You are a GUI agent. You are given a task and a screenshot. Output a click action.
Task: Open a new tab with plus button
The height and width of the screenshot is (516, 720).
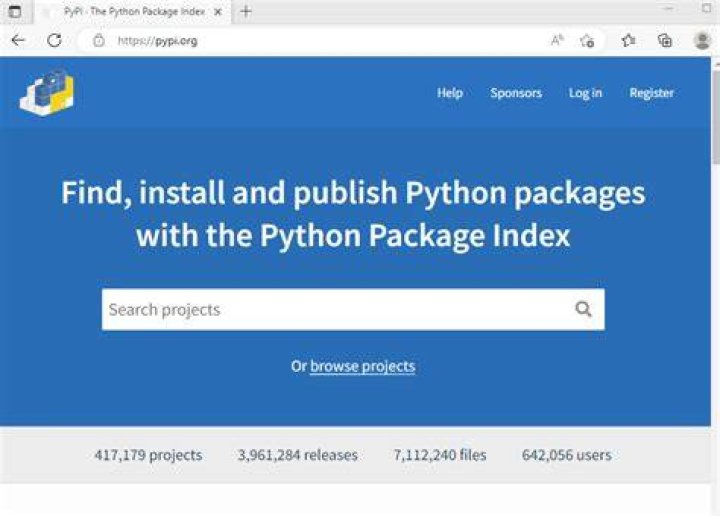tap(246, 11)
